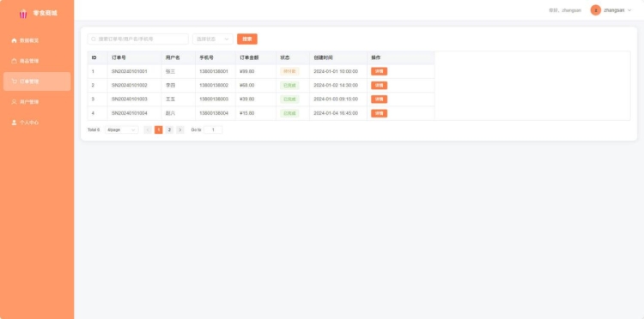The height and width of the screenshot is (319, 644).
Task: Click the Go to page number field
Action: [x=213, y=129]
